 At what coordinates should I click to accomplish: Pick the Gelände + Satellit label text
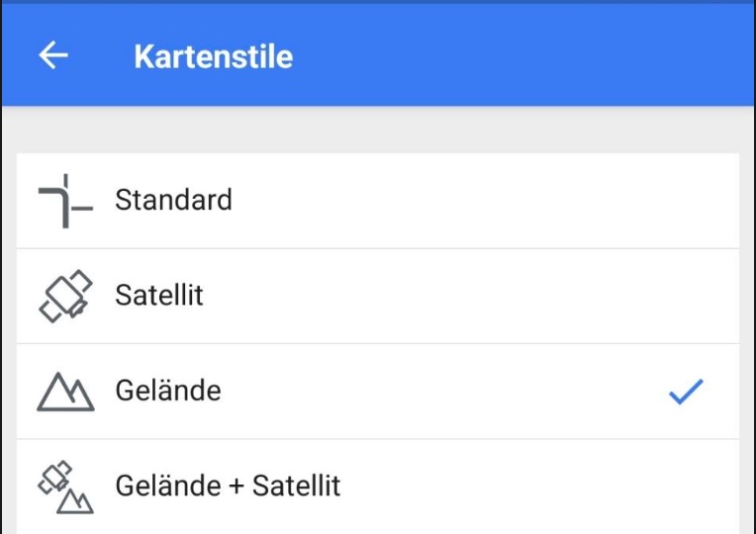point(228,487)
